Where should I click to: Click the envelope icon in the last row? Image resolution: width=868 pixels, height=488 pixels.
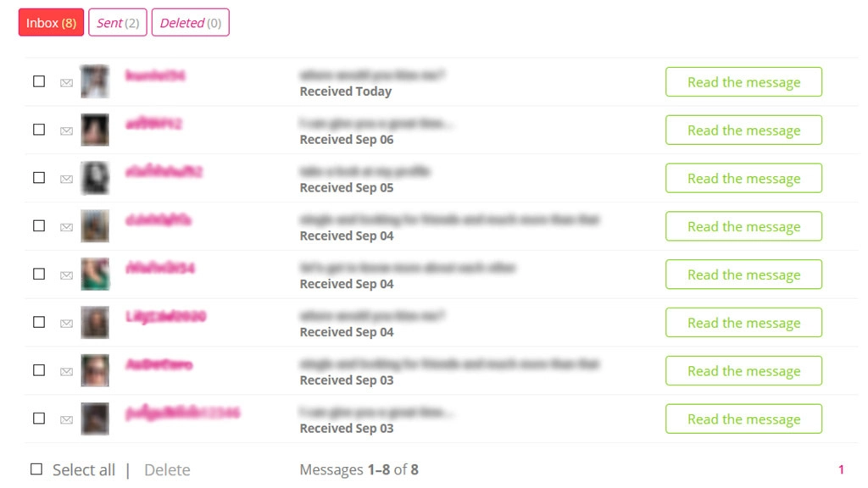click(x=66, y=419)
